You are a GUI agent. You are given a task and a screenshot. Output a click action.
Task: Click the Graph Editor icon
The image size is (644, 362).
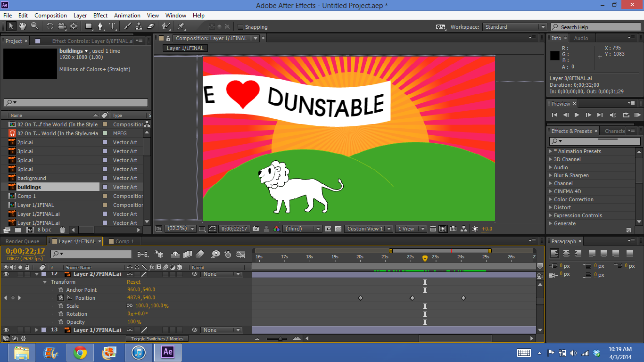point(240,254)
